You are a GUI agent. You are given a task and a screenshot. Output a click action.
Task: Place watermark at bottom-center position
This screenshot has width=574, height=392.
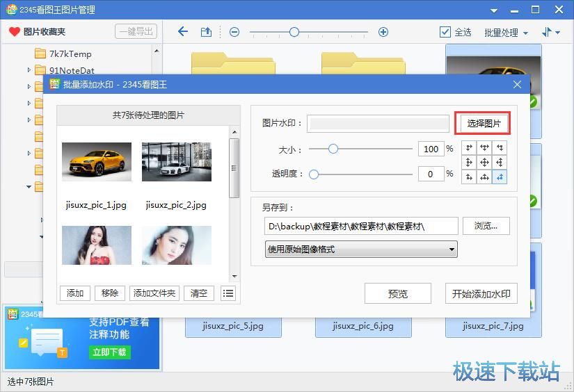484,177
